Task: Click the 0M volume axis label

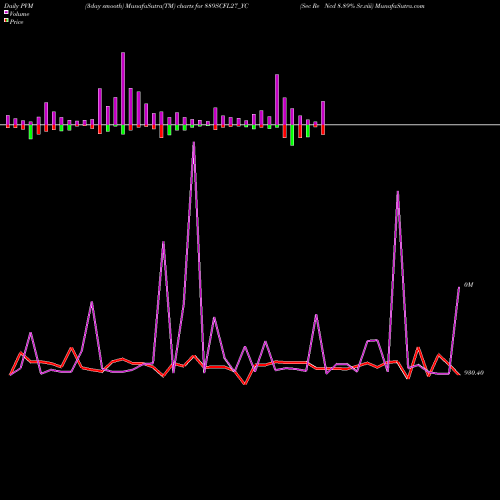Action: (468, 285)
